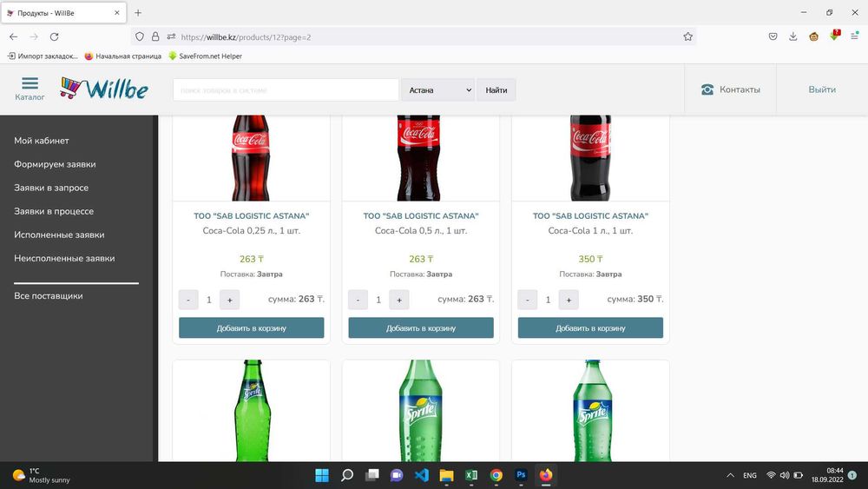Open Excel from the taskbar
This screenshot has width=868, height=489.
tap(471, 475)
